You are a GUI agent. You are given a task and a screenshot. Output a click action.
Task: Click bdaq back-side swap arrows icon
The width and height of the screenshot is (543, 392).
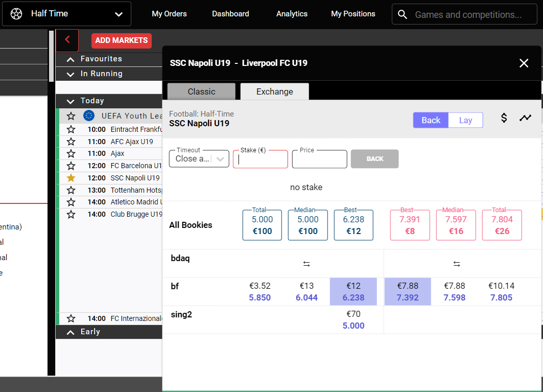[306, 264]
